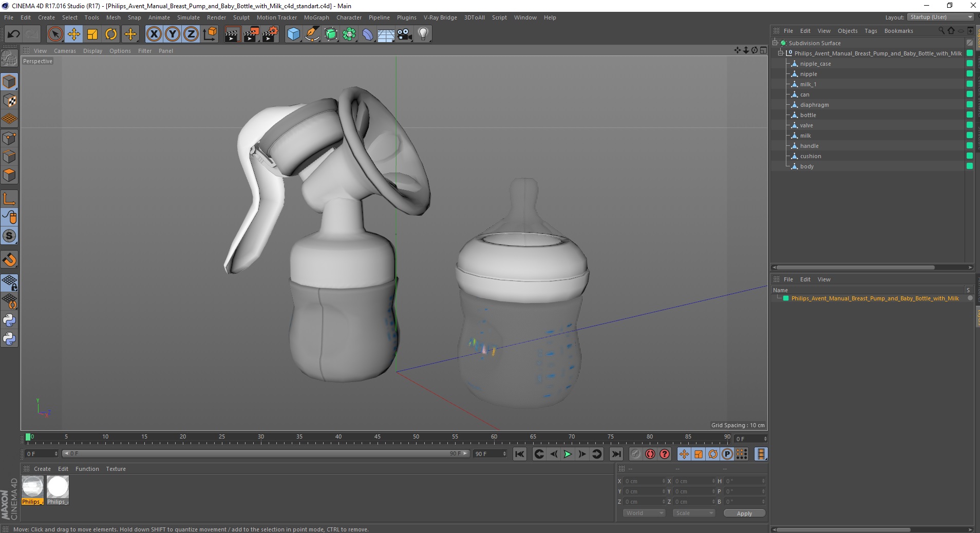The height and width of the screenshot is (533, 980).
Task: Open Material Manager Create menu
Action: pyautogui.click(x=42, y=469)
